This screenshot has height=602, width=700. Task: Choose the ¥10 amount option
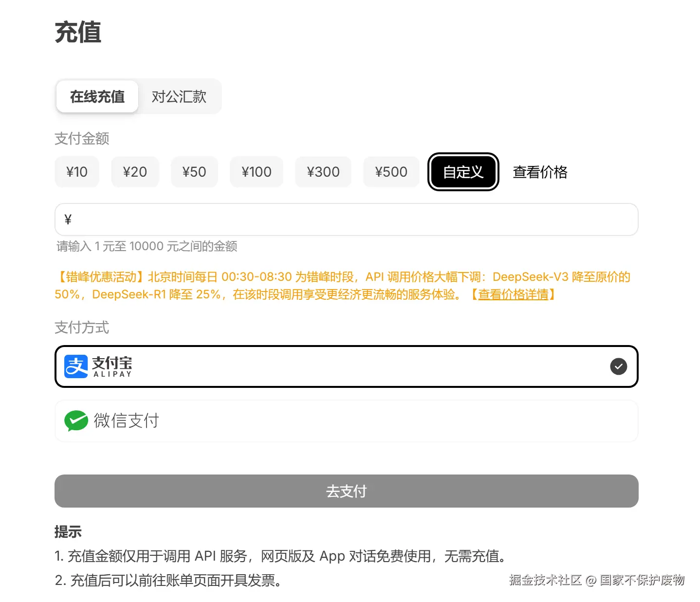[x=77, y=172]
